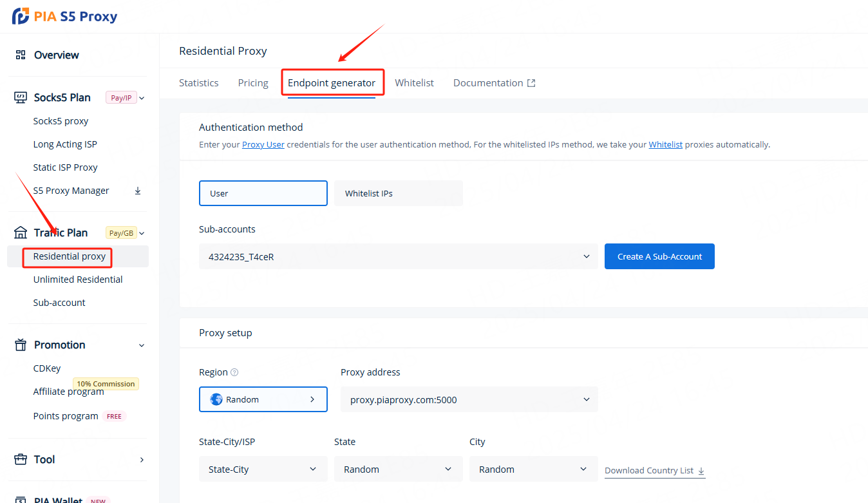This screenshot has height=503, width=868.
Task: Collapse the Socks5 Plan section chevron
Action: pyautogui.click(x=142, y=98)
